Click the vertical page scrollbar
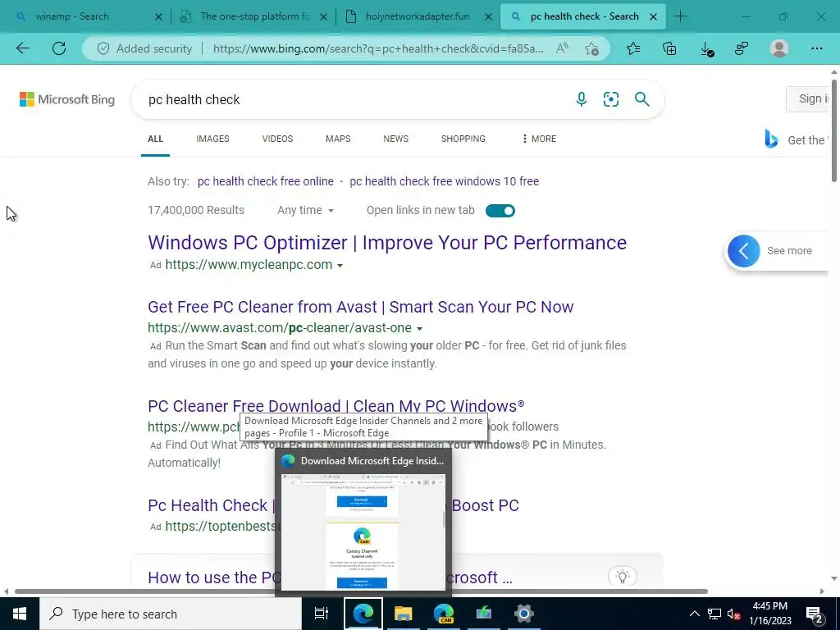 [x=834, y=131]
